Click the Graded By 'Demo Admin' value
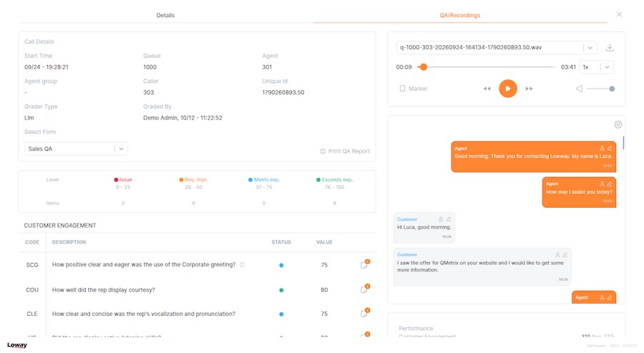The width and height of the screenshot is (644, 353). 182,117
